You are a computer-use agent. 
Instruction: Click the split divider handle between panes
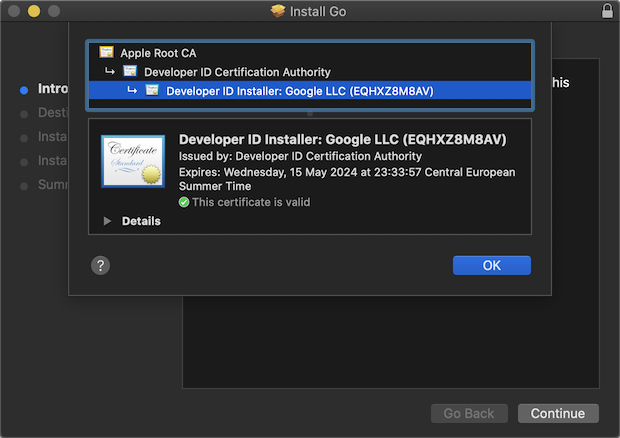point(310,114)
